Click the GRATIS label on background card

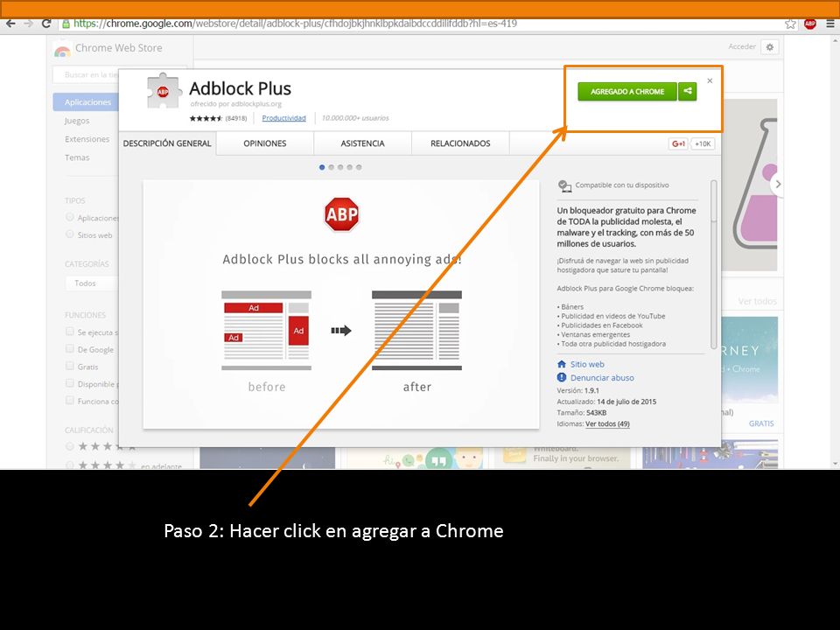[x=761, y=423]
